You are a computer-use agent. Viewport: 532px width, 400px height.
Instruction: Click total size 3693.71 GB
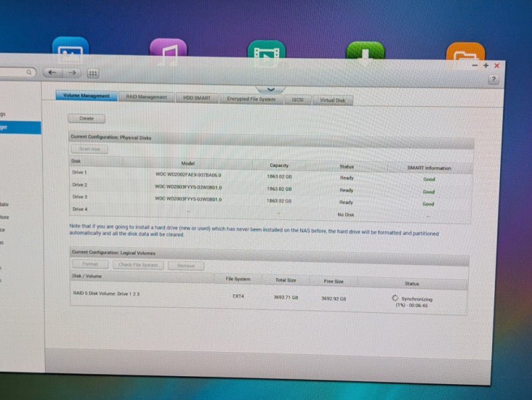pos(286,297)
